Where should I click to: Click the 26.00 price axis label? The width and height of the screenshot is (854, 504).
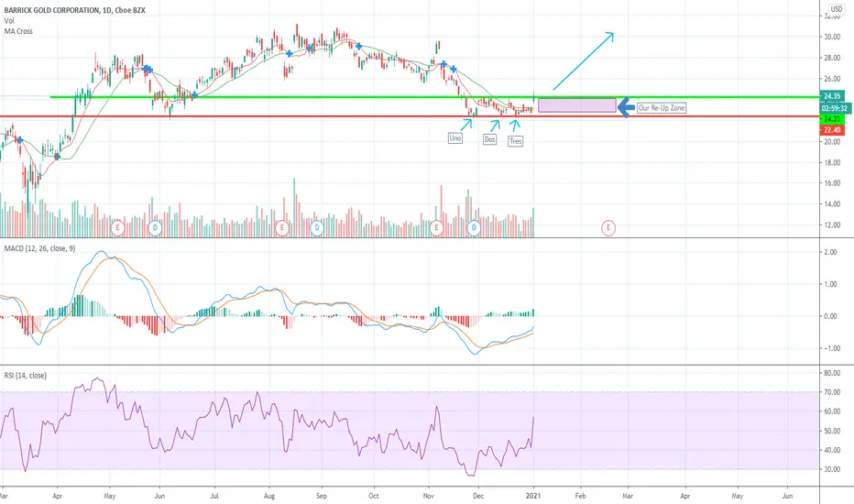832,79
